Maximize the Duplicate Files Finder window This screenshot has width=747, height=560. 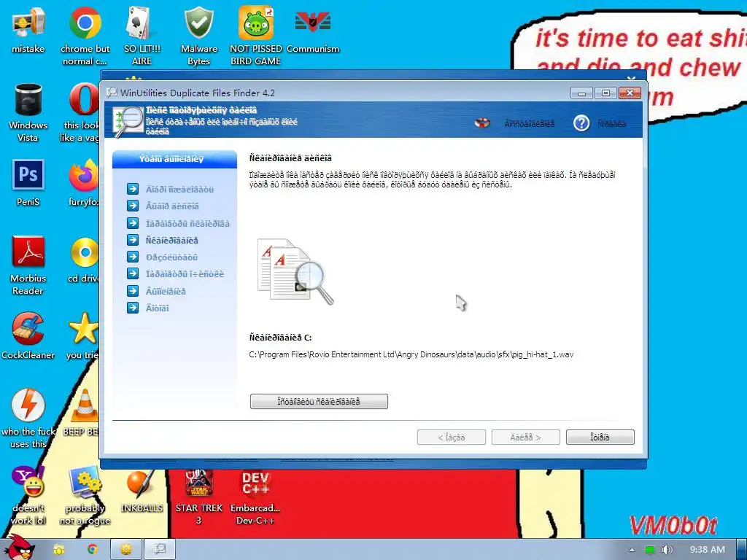[605, 93]
